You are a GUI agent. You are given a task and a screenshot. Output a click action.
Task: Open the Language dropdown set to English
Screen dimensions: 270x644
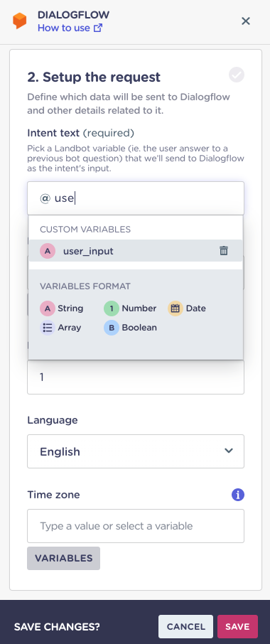tap(136, 451)
